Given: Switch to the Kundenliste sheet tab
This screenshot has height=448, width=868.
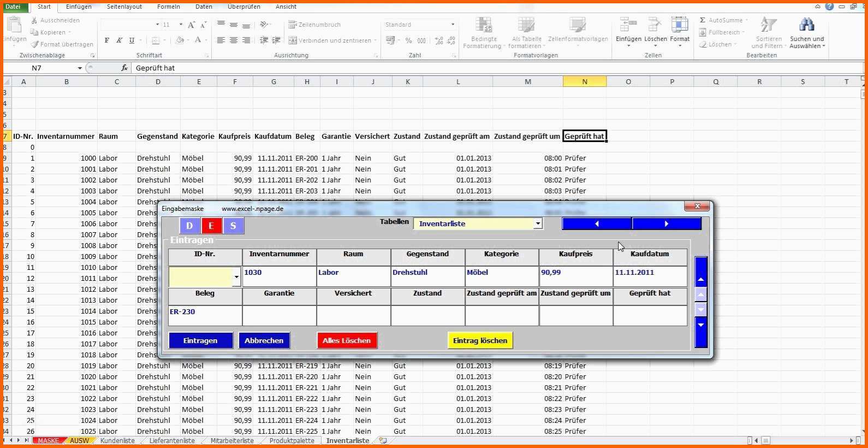Looking at the screenshot, I should pyautogui.click(x=117, y=440).
